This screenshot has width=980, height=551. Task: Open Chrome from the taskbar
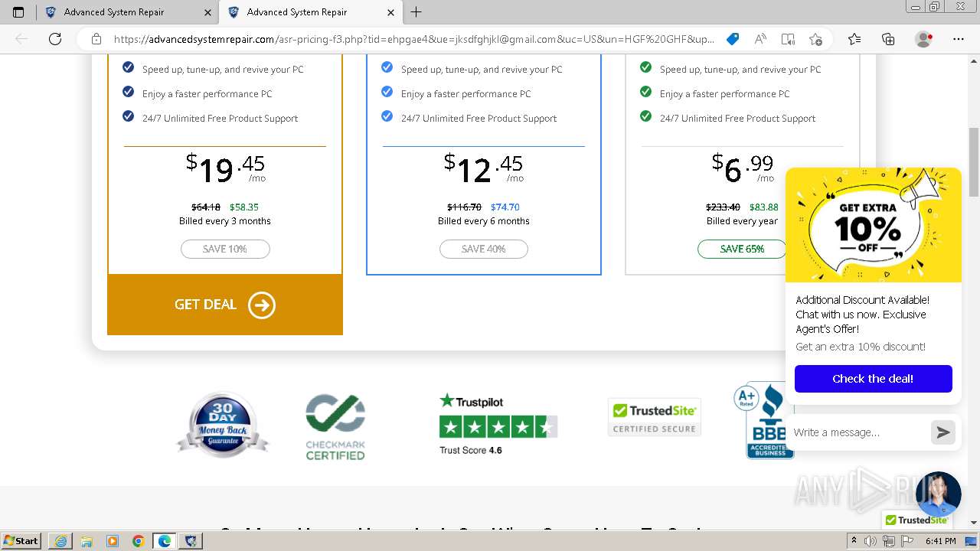138,541
